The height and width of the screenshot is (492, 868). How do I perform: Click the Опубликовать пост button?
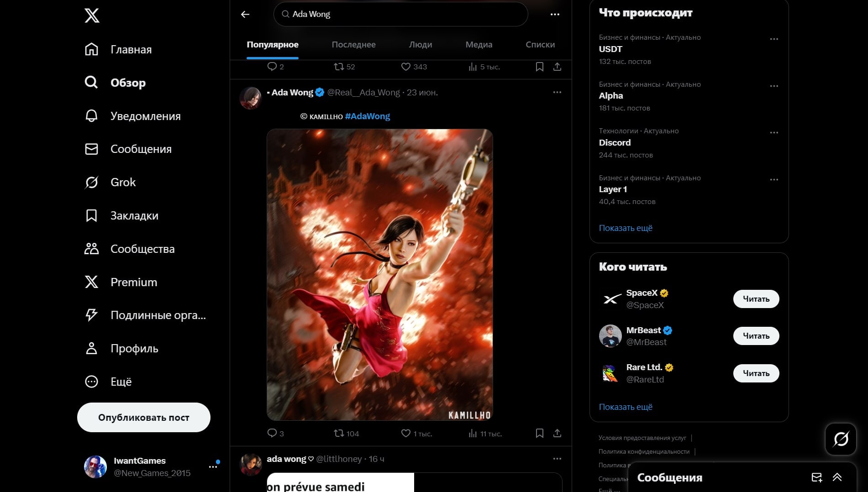coord(144,417)
